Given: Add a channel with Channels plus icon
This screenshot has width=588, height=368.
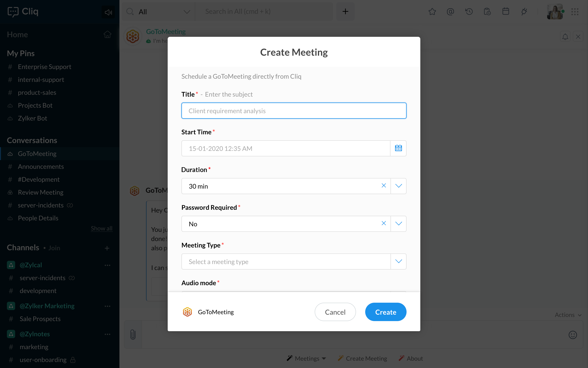Looking at the screenshot, I should pos(107,248).
